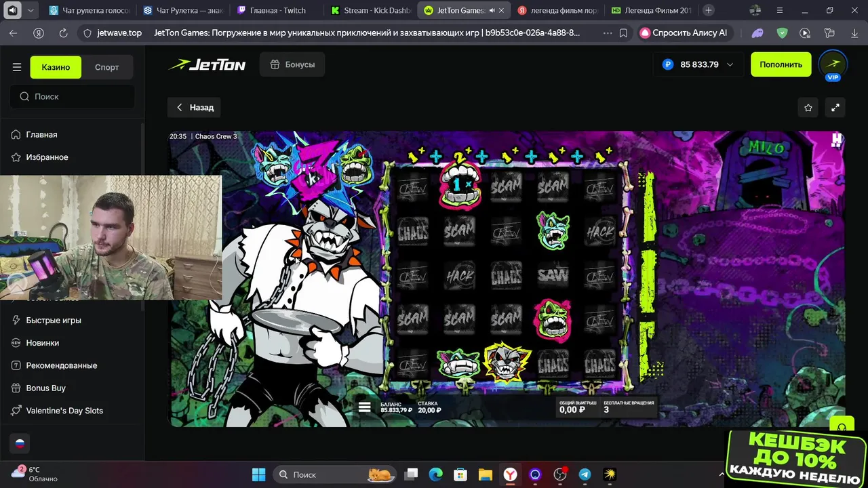The height and width of the screenshot is (488, 868).
Task: Click the browser back arrow
Action: point(14,33)
